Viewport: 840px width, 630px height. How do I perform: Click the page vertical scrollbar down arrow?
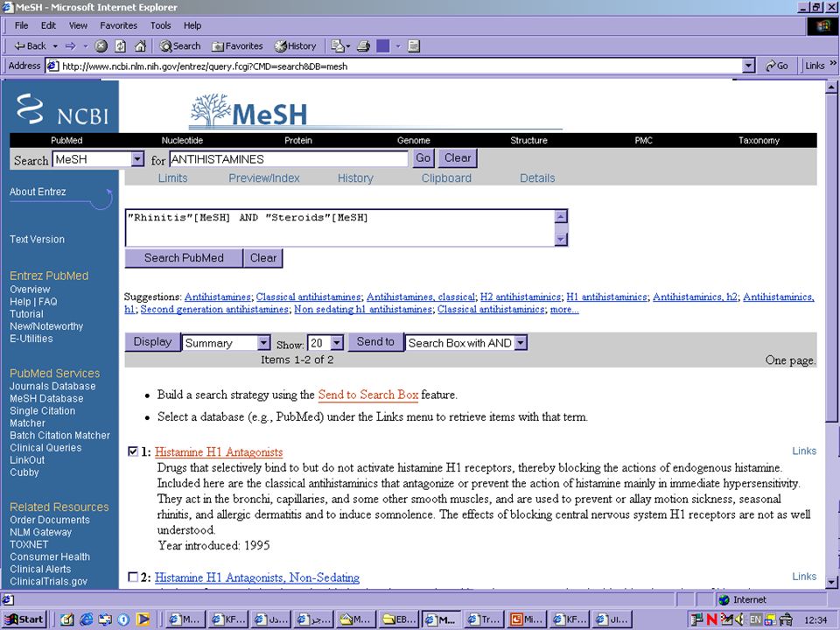coord(831,582)
